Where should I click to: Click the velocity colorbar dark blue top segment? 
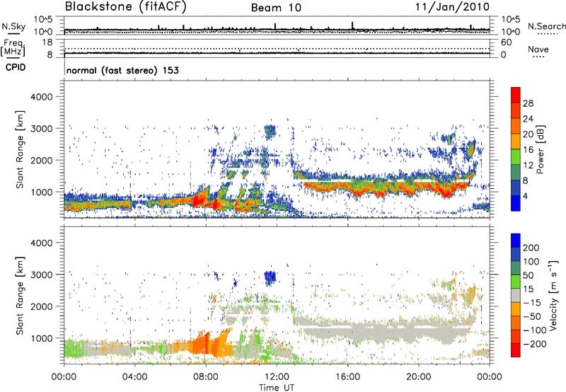(516, 241)
